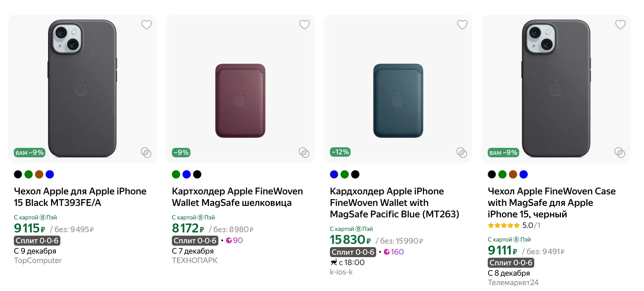Open 'Чехол Apple для Apple iPhone 15 Black' listing
The width and height of the screenshot is (644, 291).
pos(80,197)
